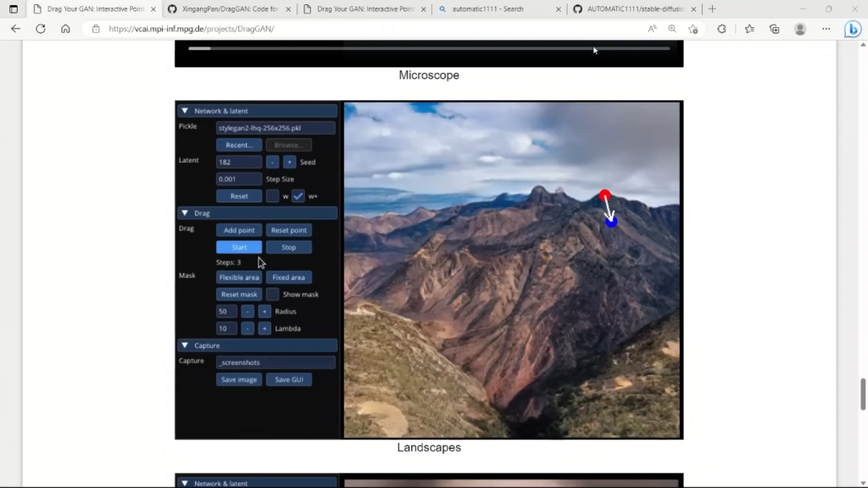
Task: Select the Flexible area mask button
Action: (x=239, y=277)
